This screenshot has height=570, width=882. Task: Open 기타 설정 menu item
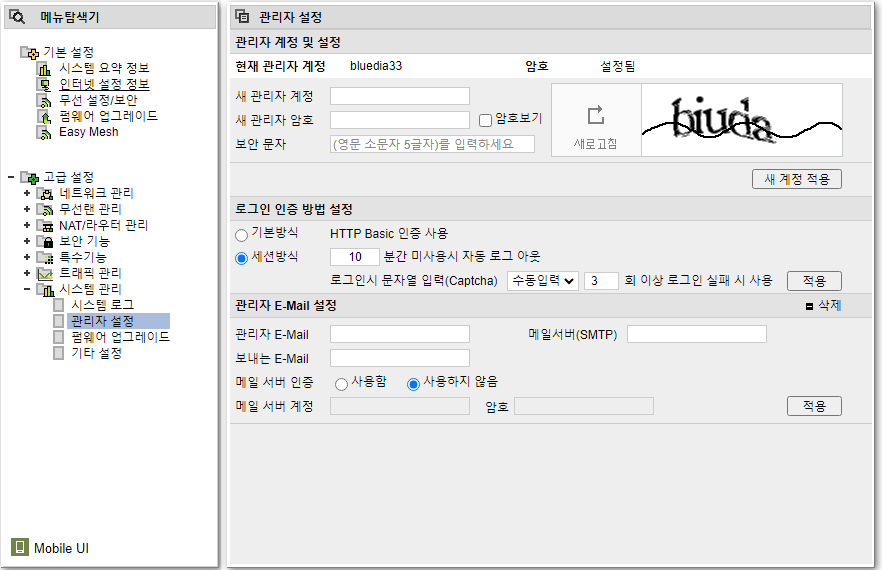96,353
